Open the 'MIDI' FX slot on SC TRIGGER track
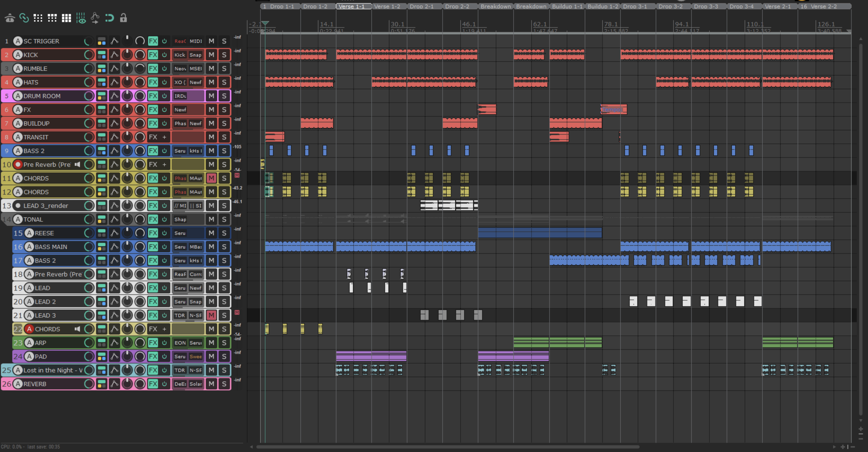Image resolution: width=868 pixels, height=452 pixels. 196,41
